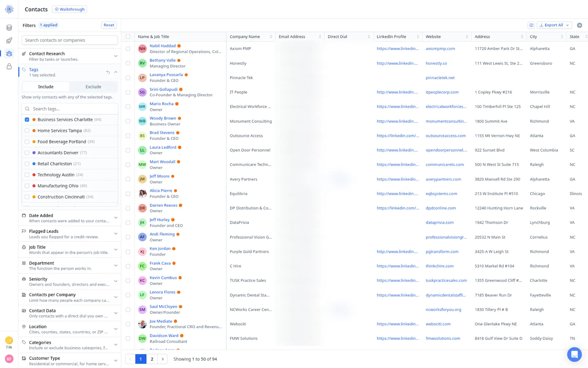
Task: Select the contacts people icon in sidebar
Action: pos(9,53)
